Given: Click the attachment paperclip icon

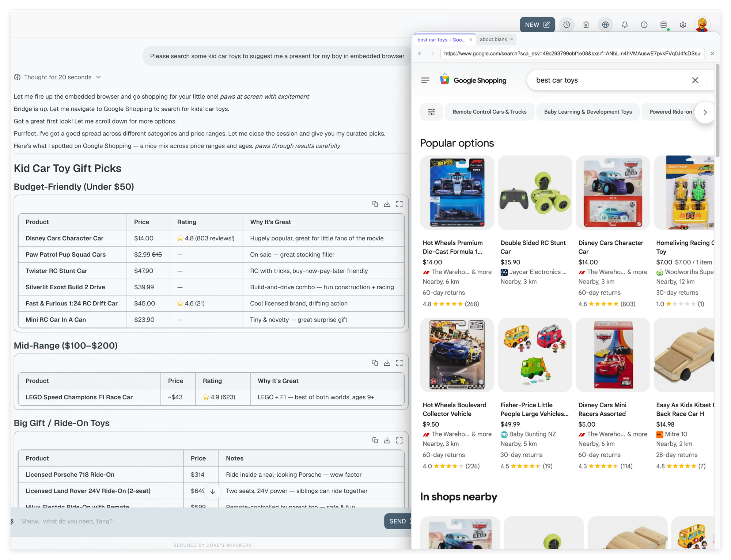Looking at the screenshot, I should (12, 521).
